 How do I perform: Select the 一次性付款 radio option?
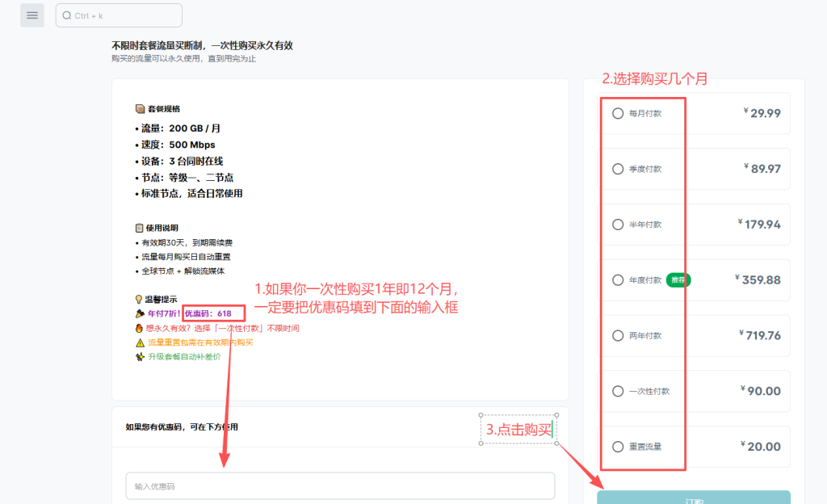point(618,391)
